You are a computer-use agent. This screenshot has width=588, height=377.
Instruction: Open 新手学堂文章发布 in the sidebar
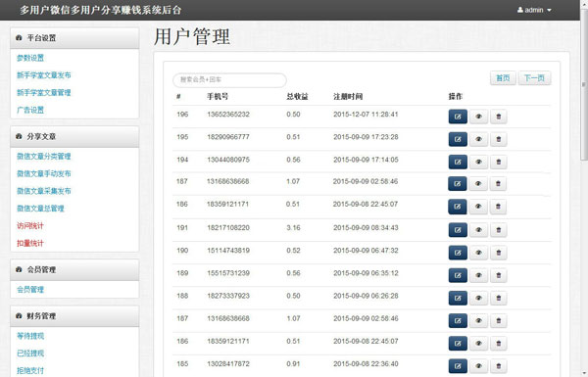point(44,75)
